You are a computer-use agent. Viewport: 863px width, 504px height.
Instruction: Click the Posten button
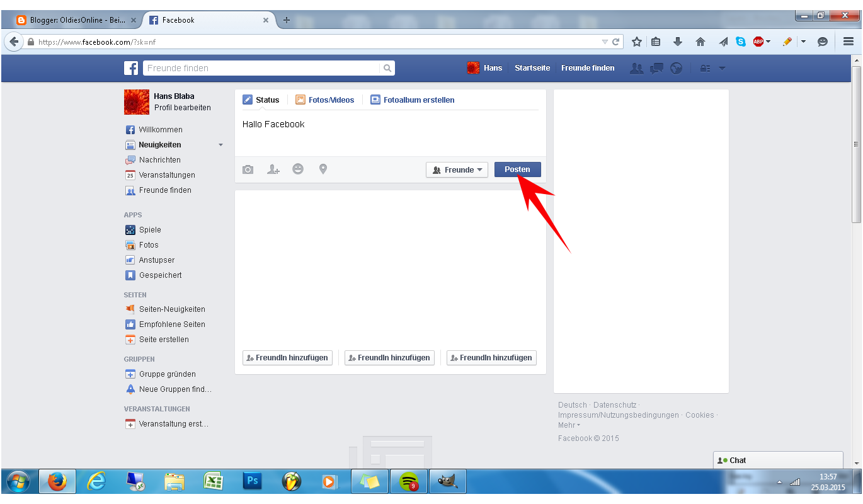coord(518,169)
